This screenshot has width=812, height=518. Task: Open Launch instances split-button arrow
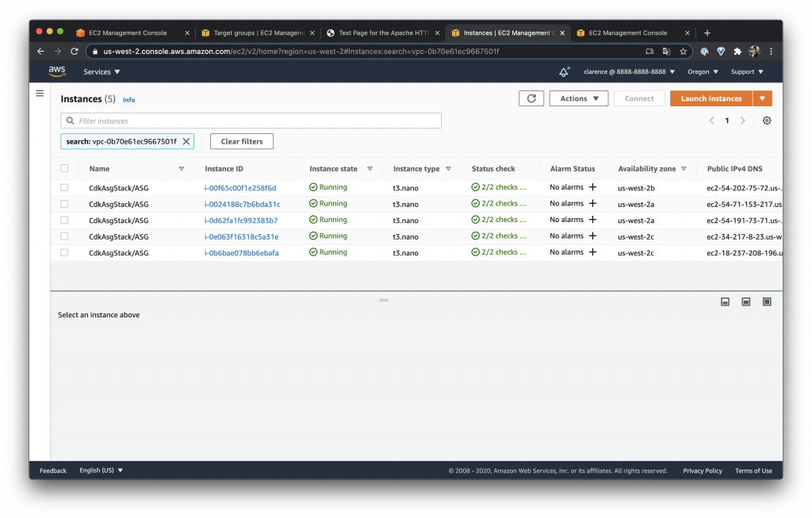coord(762,98)
